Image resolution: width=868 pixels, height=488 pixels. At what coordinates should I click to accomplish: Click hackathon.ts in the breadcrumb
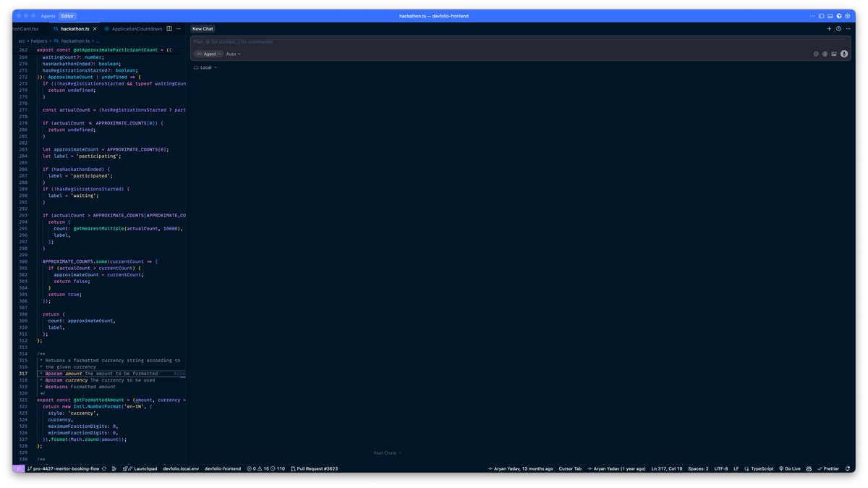pos(75,41)
